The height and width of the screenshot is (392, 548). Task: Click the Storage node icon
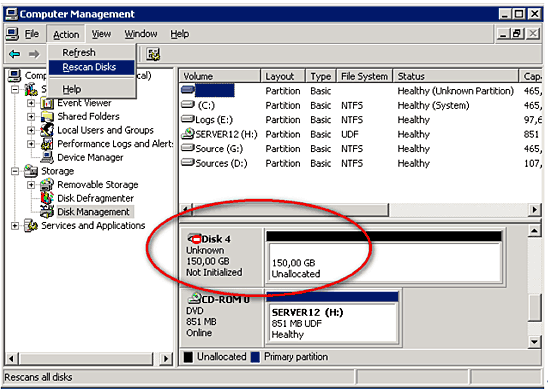pos(31,171)
